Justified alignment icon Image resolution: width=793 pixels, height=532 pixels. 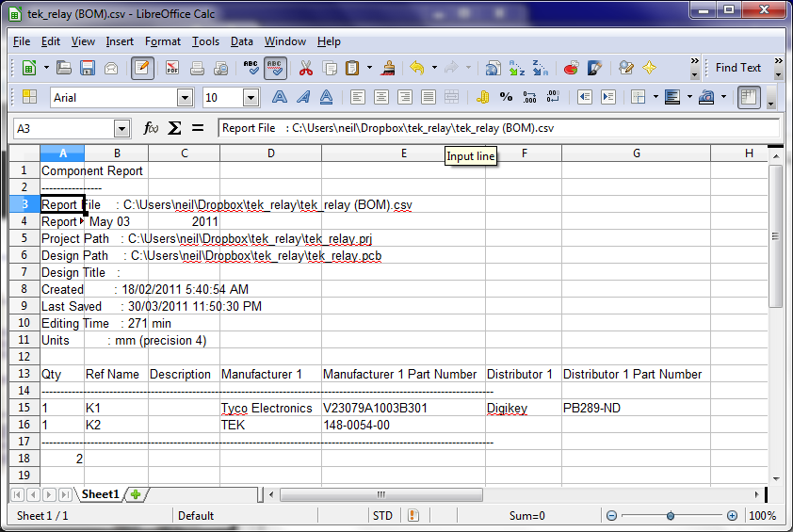429,97
